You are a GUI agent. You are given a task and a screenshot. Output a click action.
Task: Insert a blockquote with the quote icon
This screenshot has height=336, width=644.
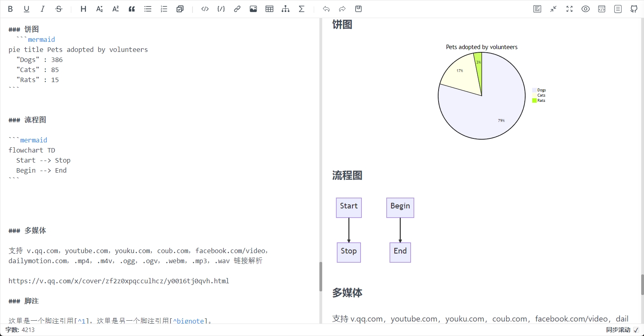(x=132, y=9)
